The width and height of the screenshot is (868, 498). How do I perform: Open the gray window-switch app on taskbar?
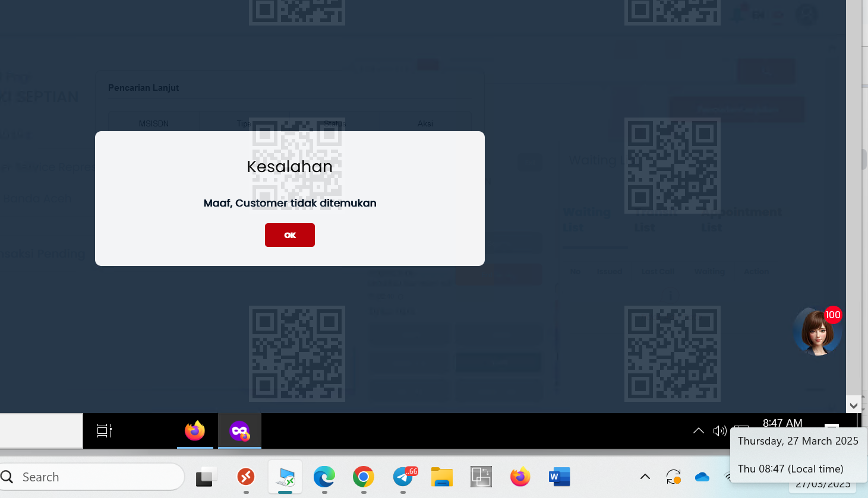coord(481,477)
